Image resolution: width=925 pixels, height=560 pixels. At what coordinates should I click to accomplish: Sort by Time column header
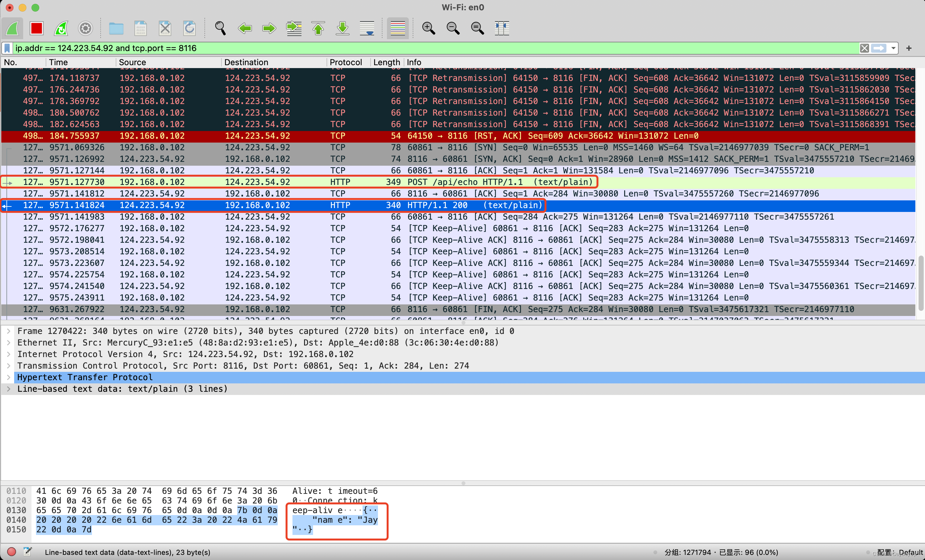click(x=58, y=62)
